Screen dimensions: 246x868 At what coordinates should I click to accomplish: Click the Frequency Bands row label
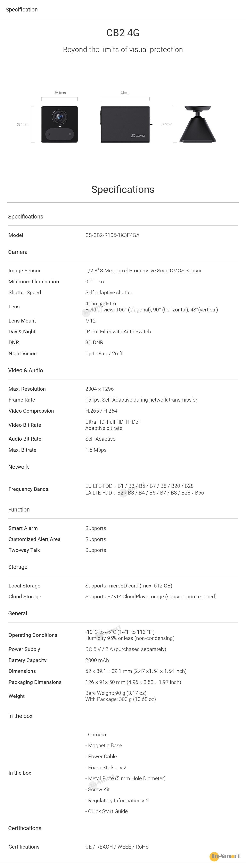[x=28, y=489]
